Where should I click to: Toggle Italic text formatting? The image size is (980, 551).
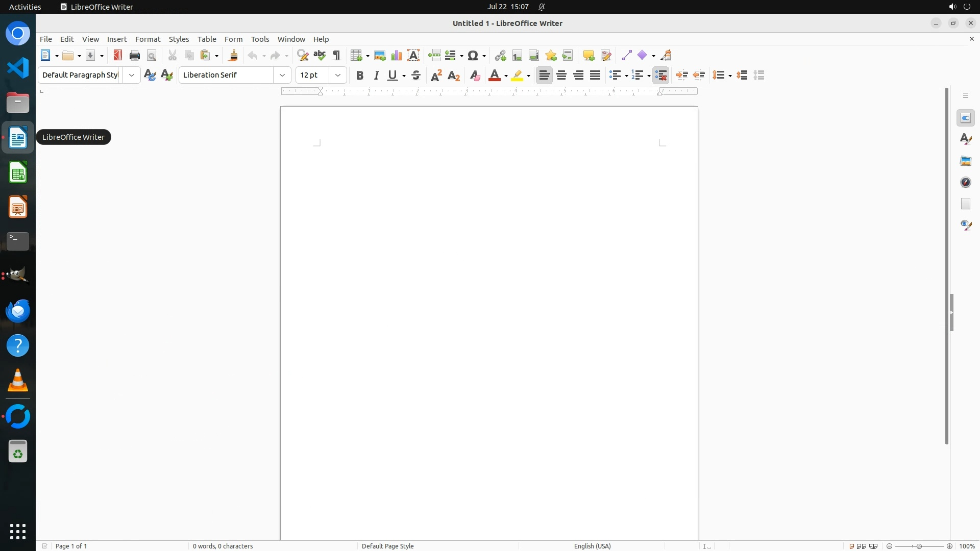pyautogui.click(x=377, y=76)
